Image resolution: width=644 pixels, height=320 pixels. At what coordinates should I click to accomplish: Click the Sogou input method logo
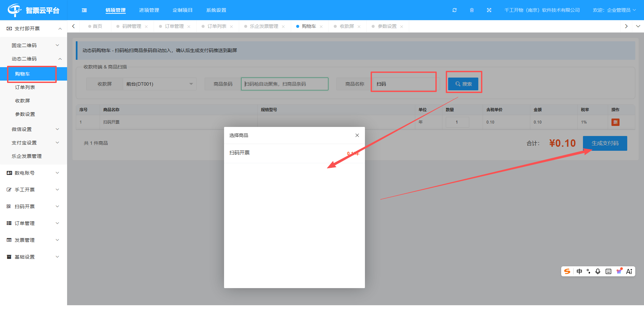pos(567,271)
